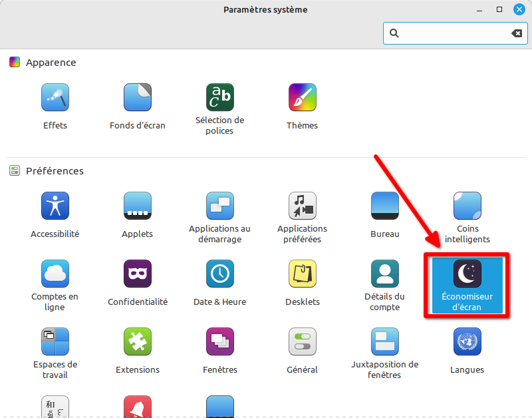Open the Thèmes settings
Image resolution: width=532 pixels, height=418 pixels.
pyautogui.click(x=303, y=98)
